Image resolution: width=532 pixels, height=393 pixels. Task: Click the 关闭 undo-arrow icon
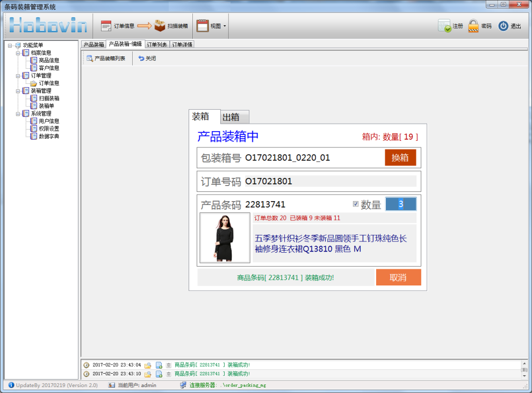click(x=141, y=58)
